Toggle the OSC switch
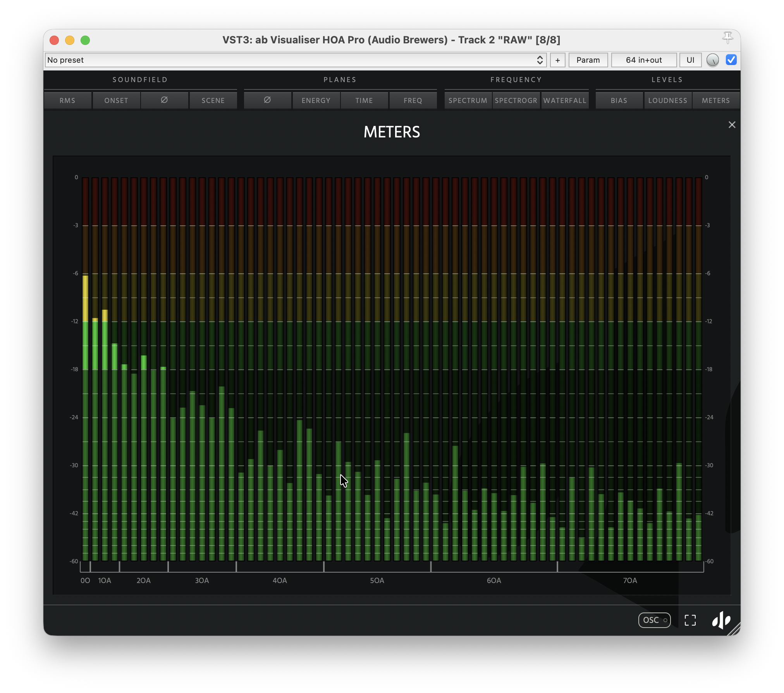Viewport: 784px width, 693px height. [x=655, y=620]
